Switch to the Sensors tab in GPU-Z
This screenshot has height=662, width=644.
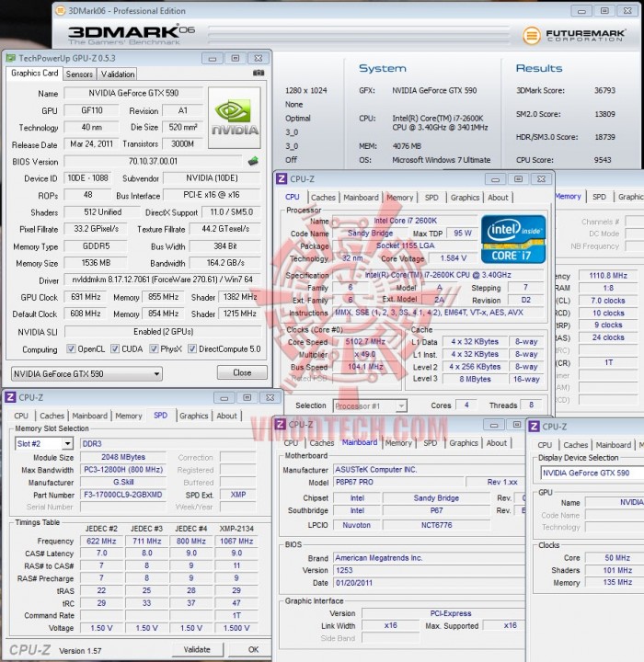coord(79,74)
